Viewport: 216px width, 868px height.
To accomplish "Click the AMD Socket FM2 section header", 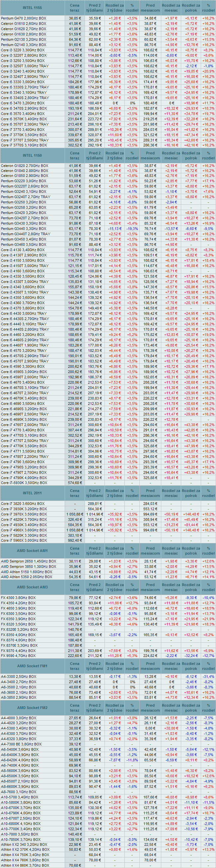I will click(x=33, y=708).
